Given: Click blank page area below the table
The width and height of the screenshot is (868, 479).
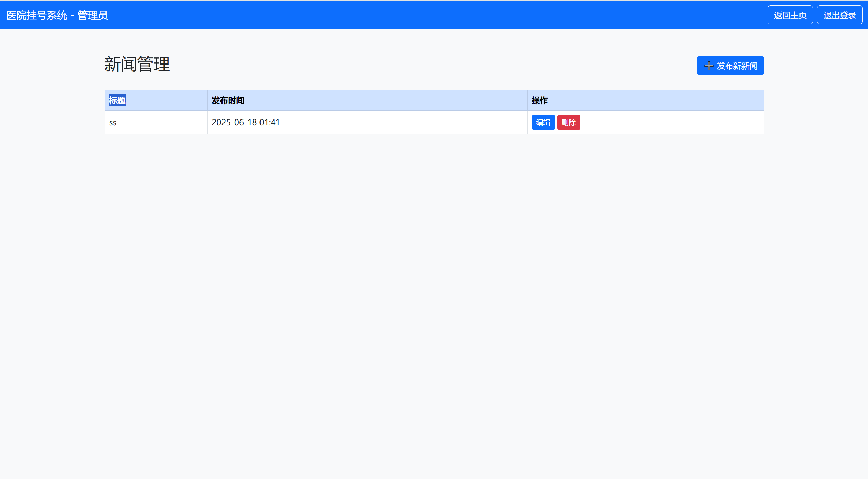Looking at the screenshot, I should coord(434,272).
